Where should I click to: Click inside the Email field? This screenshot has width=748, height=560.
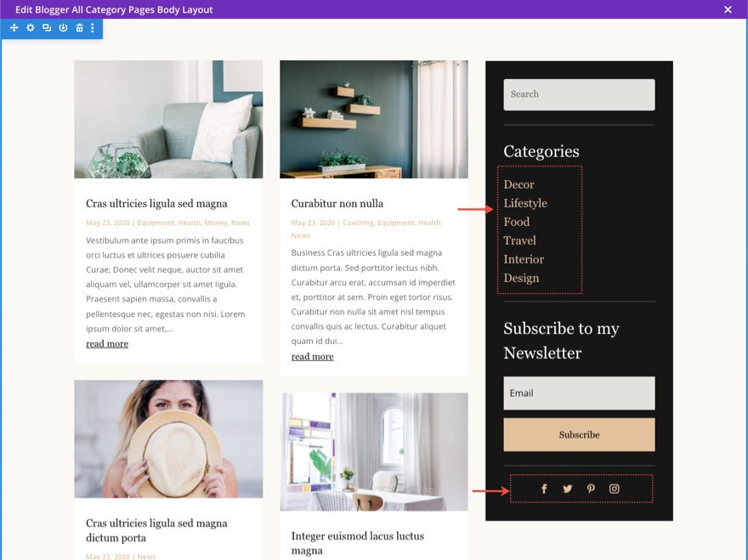579,393
